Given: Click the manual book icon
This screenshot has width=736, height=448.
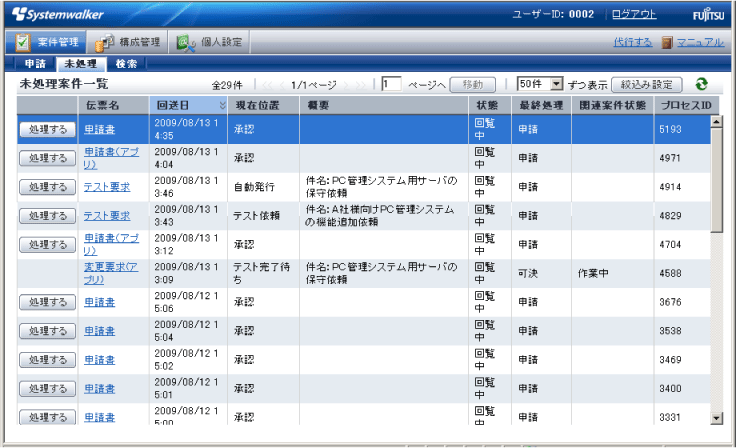Looking at the screenshot, I should pyautogui.click(x=667, y=42).
